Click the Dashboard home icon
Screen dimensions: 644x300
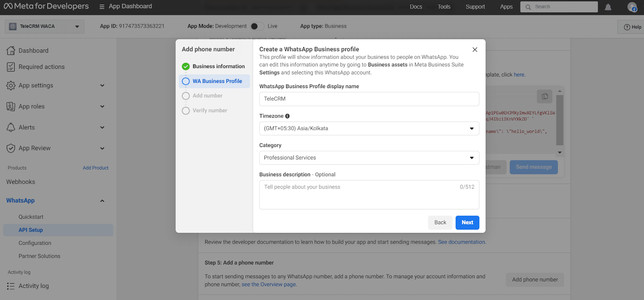point(11,50)
